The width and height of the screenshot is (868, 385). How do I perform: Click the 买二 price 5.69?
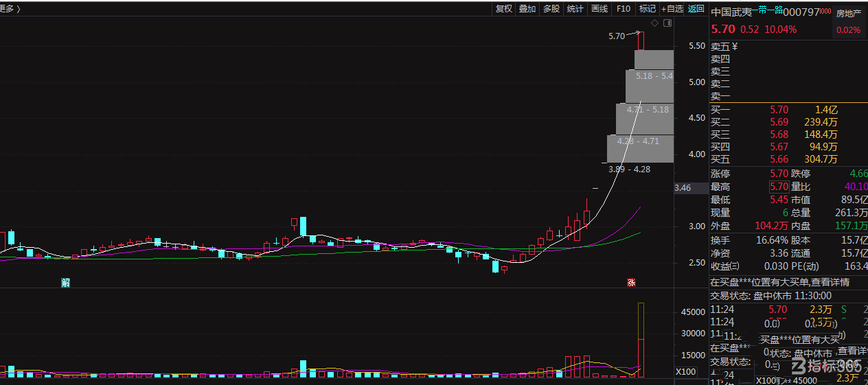point(779,122)
